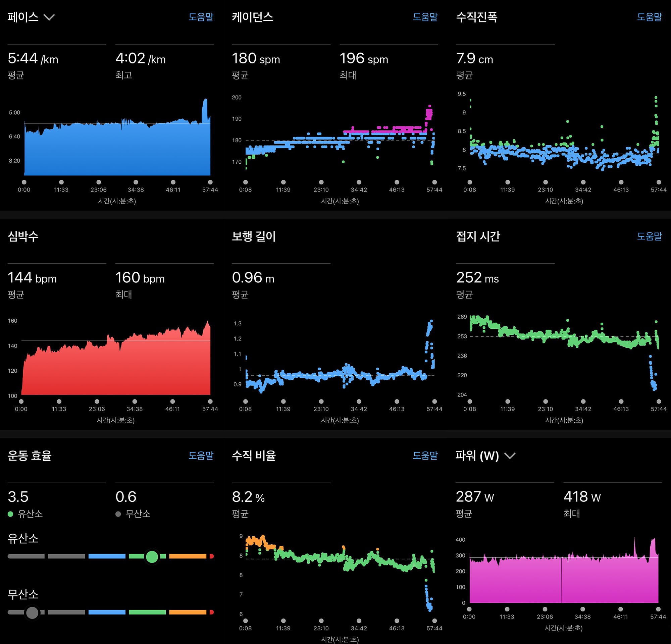
Task: Select the 11:33 marker on pace chart
Action: pyautogui.click(x=61, y=182)
